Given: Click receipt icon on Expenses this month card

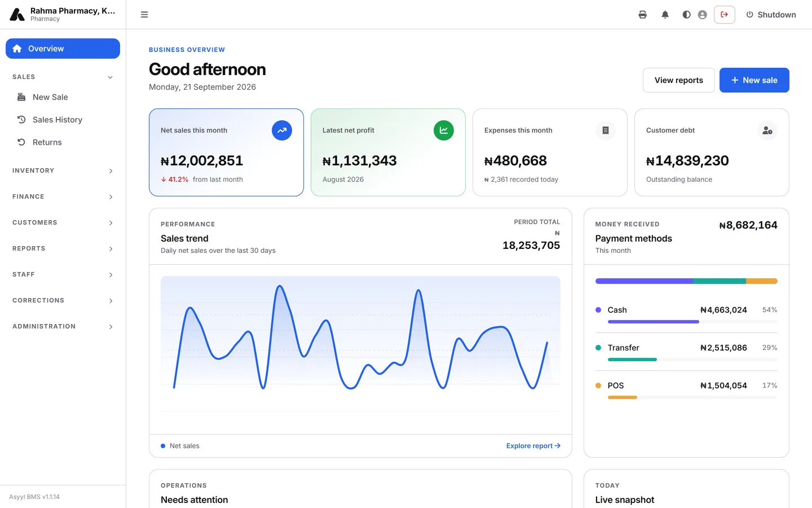Looking at the screenshot, I should 606,130.
